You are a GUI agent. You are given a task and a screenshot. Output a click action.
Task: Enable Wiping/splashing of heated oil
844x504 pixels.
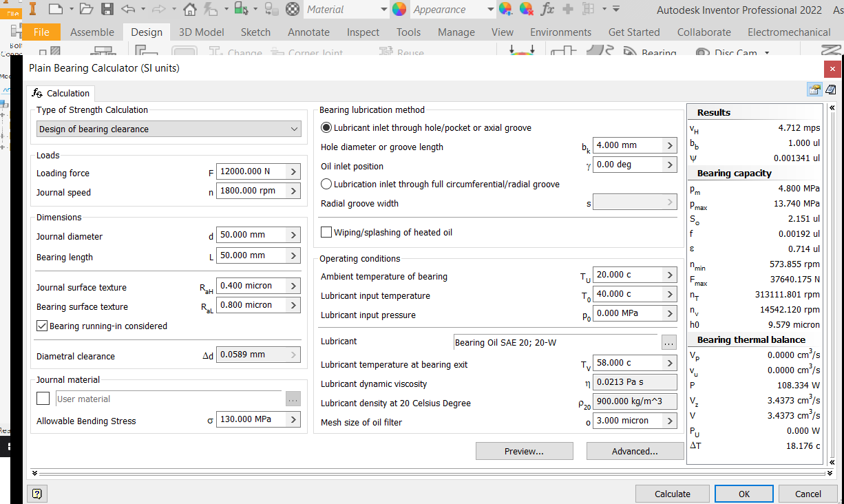326,232
